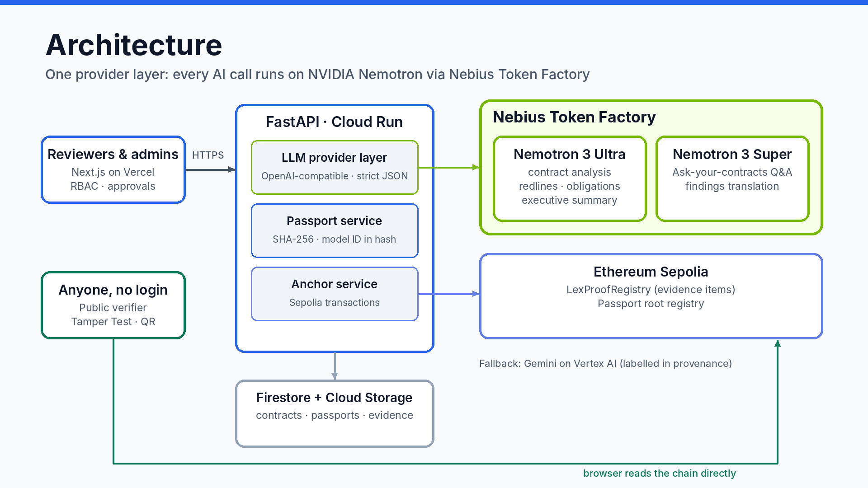Click the 'RBAC · approvals' text
868x488 pixels.
(113, 186)
